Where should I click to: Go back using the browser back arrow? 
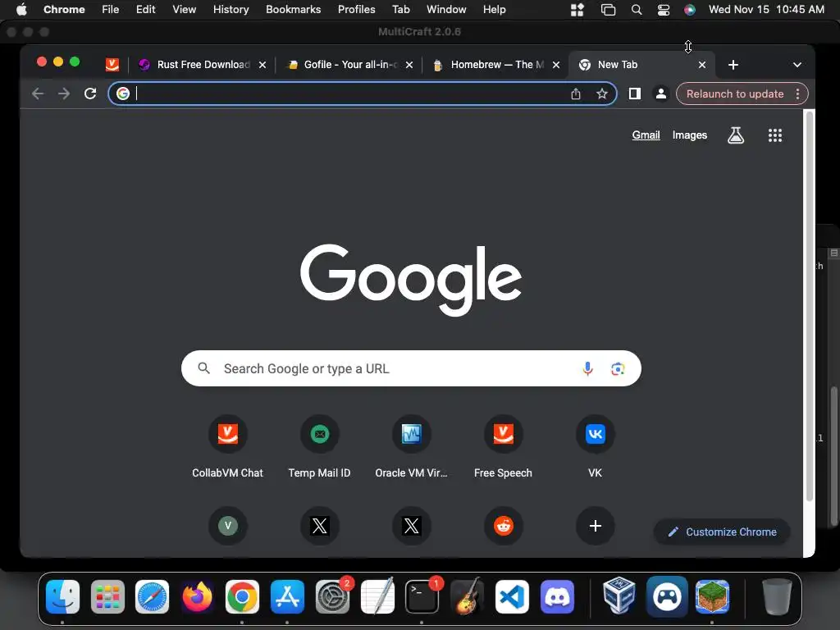point(38,94)
